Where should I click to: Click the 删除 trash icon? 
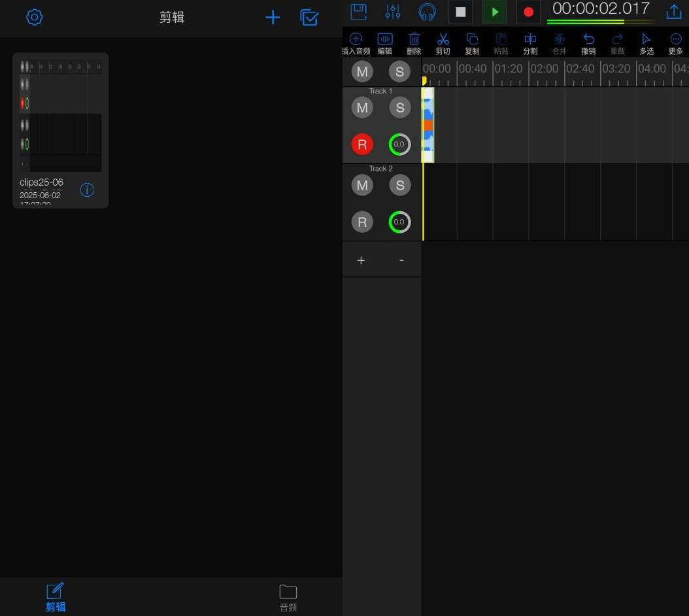pos(414,43)
